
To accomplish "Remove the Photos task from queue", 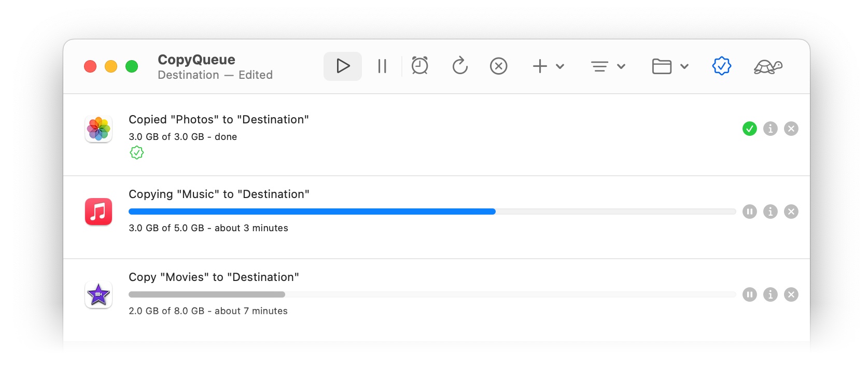I will coord(791,129).
